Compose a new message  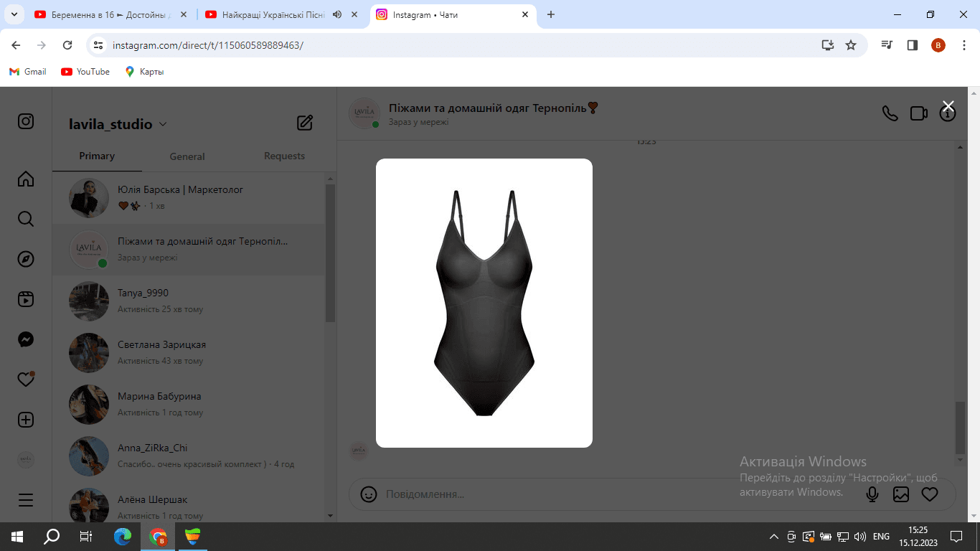[305, 123]
